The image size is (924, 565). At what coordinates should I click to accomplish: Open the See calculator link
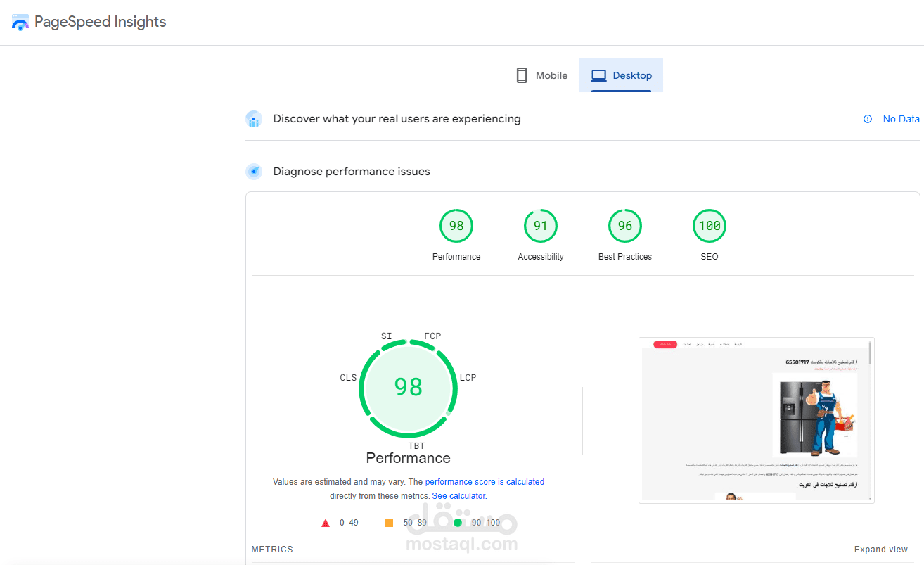[458, 496]
